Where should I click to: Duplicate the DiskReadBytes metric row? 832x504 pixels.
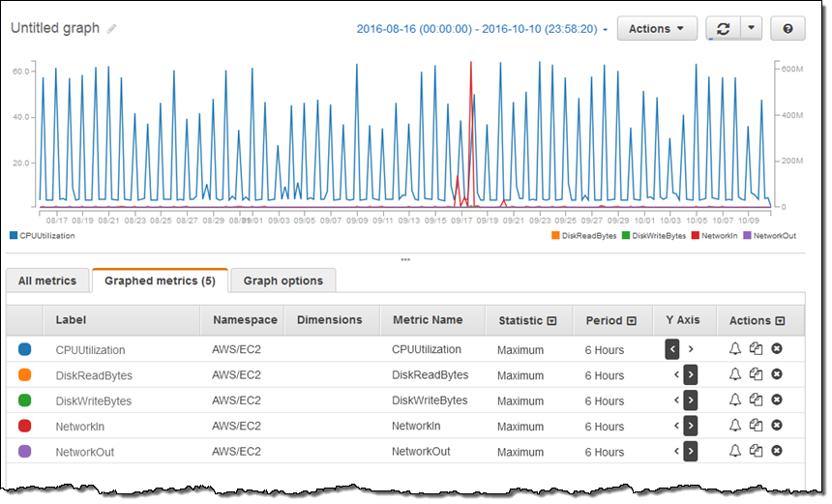point(756,375)
